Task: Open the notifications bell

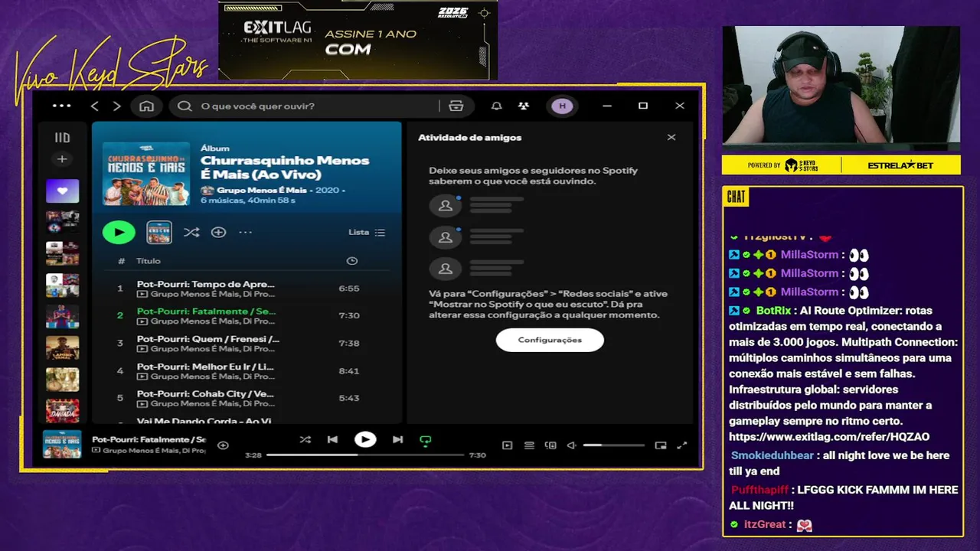Action: 496,106
